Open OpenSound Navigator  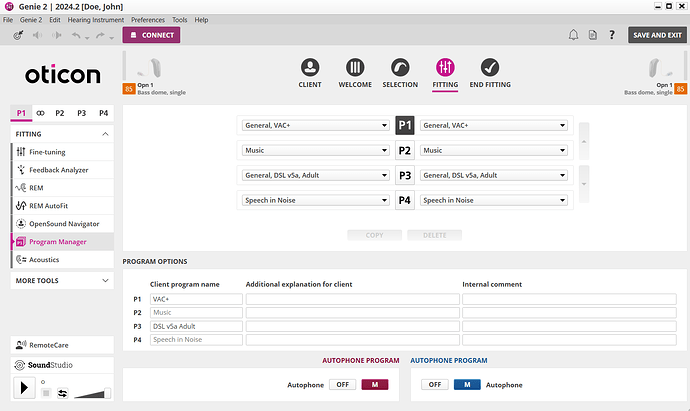click(62, 224)
